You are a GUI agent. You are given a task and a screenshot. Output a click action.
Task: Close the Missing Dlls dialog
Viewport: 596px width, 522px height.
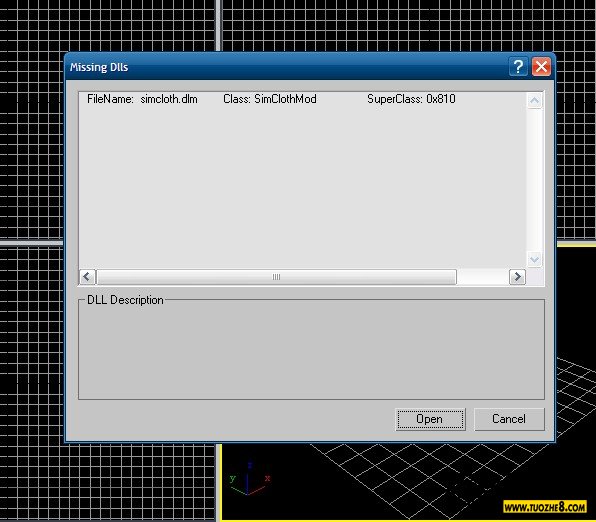point(541,67)
